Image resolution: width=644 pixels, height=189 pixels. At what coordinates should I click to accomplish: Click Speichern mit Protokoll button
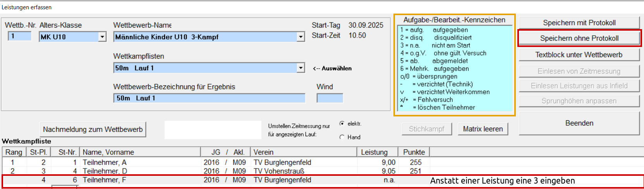[579, 23]
